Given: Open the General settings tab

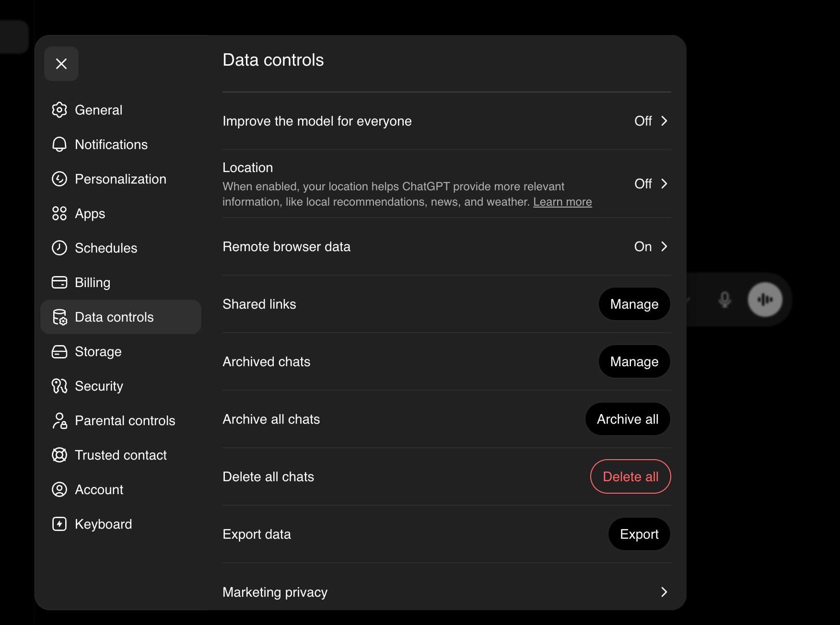Looking at the screenshot, I should pyautogui.click(x=121, y=110).
